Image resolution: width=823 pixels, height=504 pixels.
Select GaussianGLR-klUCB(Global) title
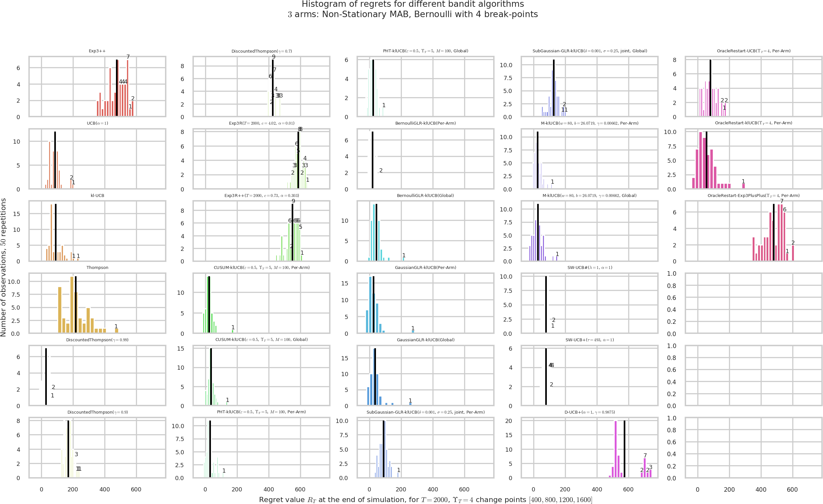[425, 340]
